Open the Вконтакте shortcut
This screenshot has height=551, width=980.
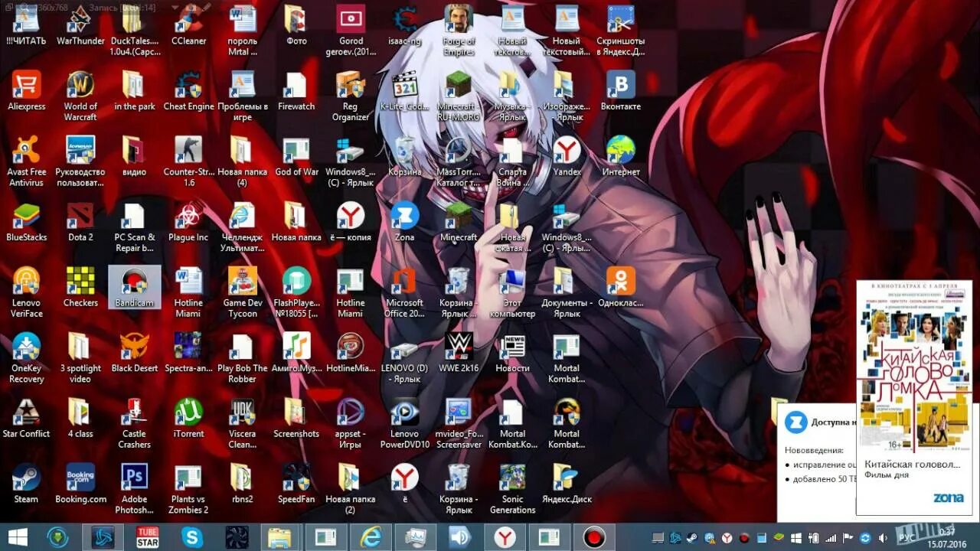click(620, 92)
